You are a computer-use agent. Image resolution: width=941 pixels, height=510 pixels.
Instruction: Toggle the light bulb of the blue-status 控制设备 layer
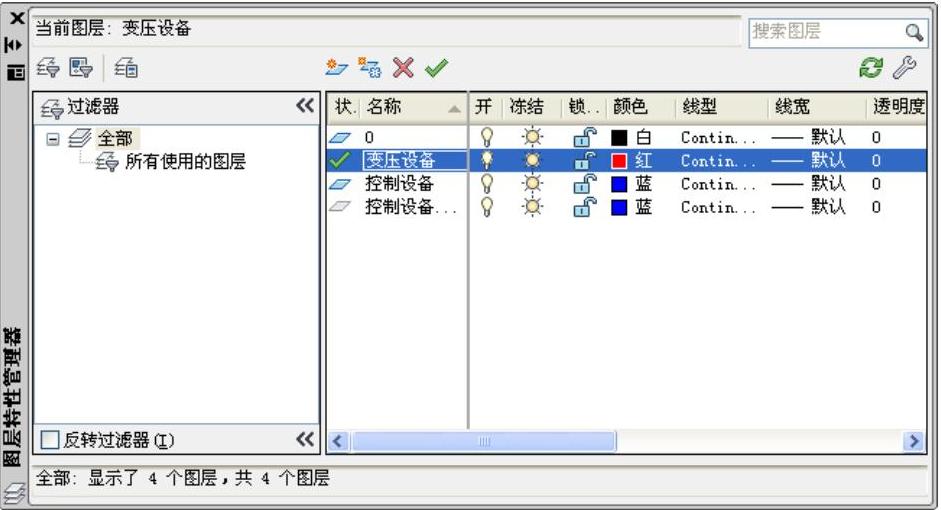[x=487, y=184]
